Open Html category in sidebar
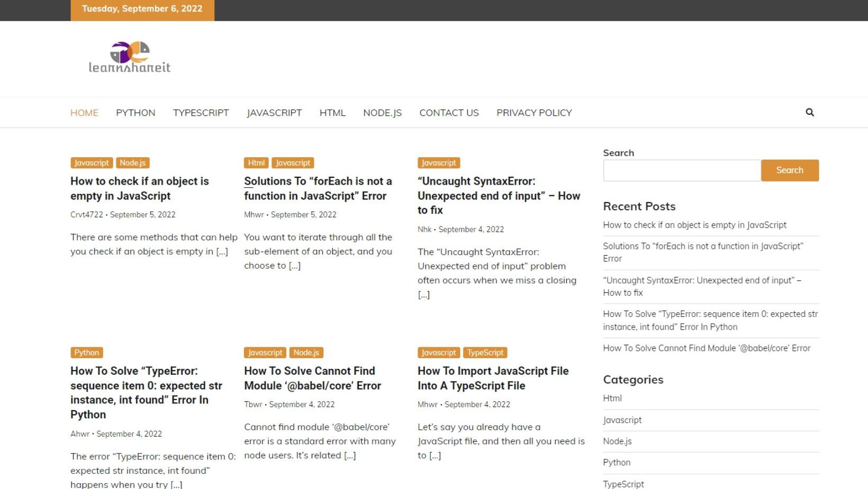The width and height of the screenshot is (868, 489). [x=612, y=399]
